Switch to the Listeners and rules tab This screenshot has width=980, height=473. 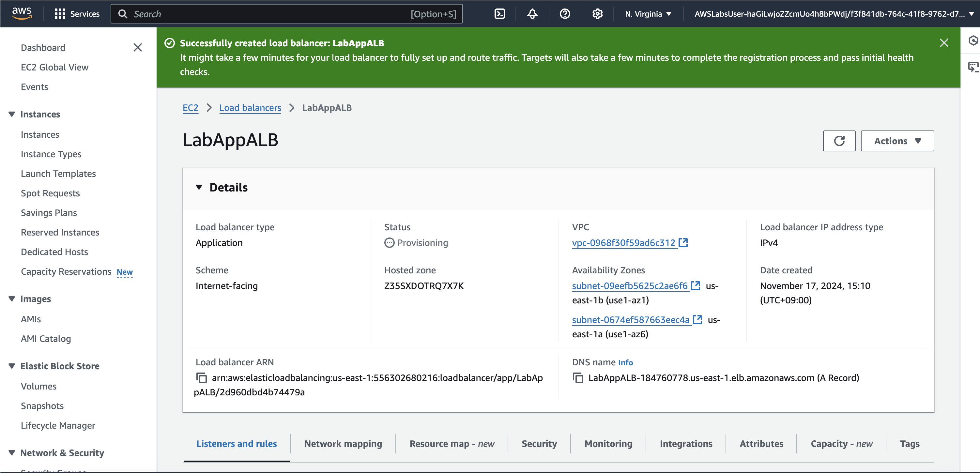click(237, 444)
